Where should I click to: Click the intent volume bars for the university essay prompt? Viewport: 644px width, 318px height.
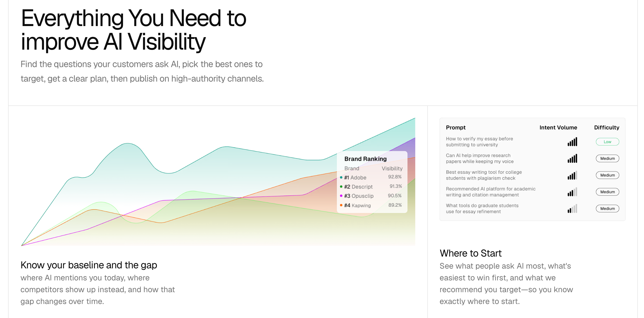572,142
